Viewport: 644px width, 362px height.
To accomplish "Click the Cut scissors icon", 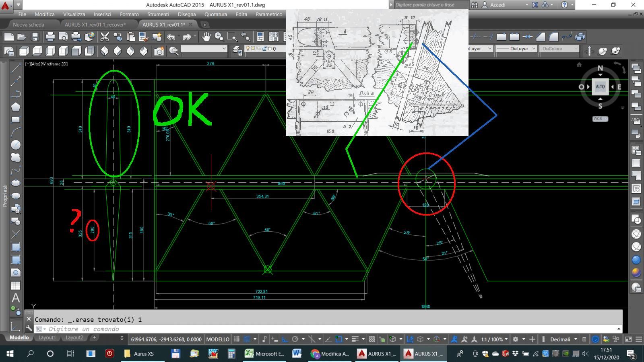I will tap(105, 37).
